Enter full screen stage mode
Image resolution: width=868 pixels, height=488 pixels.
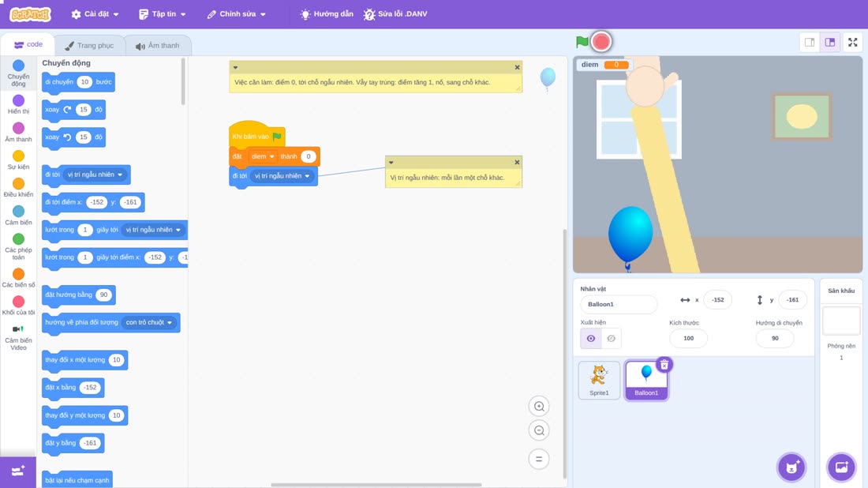point(852,42)
